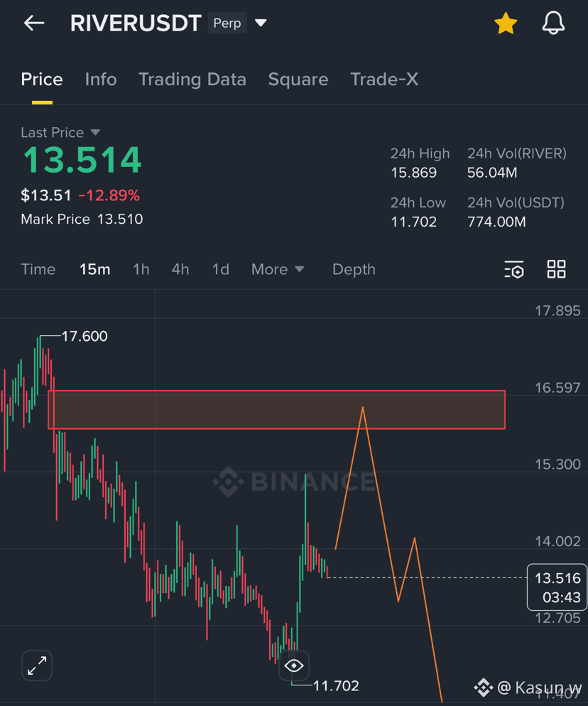Go to the Square tab
Screen dimensions: 588x706
(x=298, y=80)
